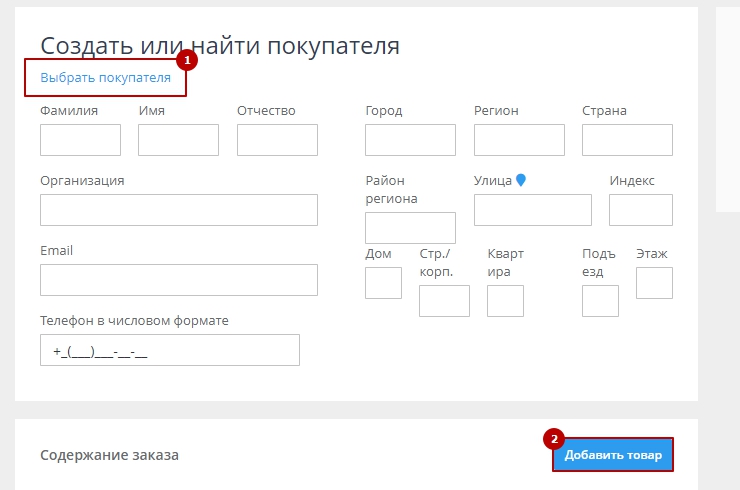Viewport: 740px width, 490px height.
Task: Click the 'Улица' street input
Action: [x=532, y=210]
